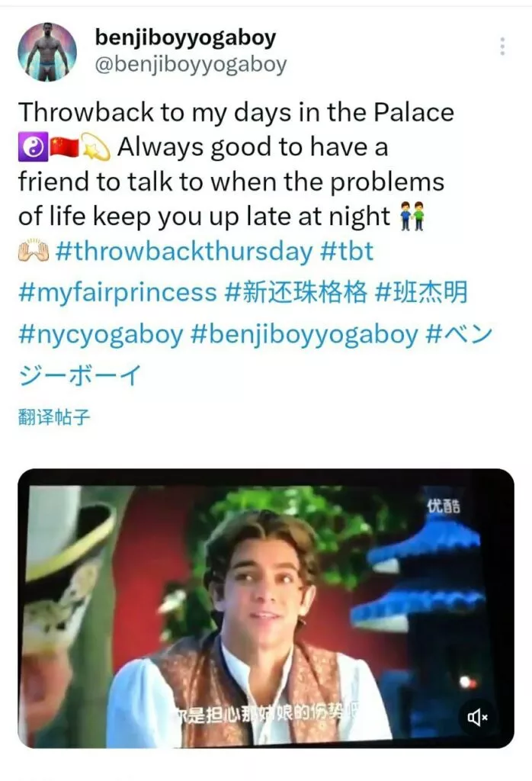Viewport: 532px width, 781px height.
Task: Open the #throwbackthursday hashtag
Action: (184, 250)
